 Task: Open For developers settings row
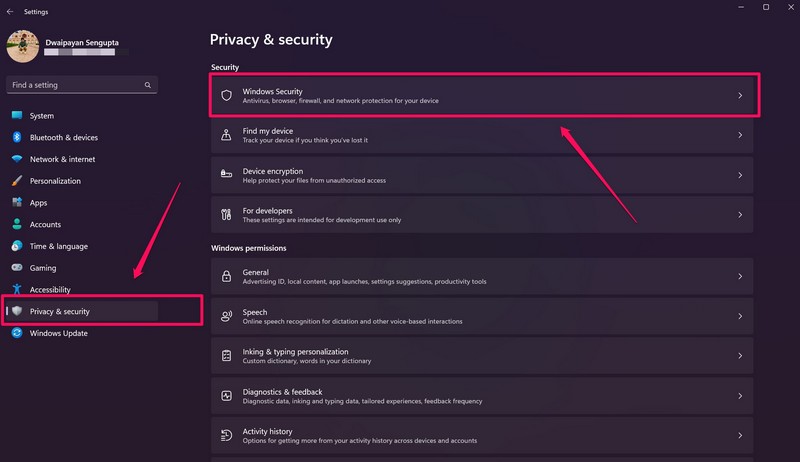(482, 215)
